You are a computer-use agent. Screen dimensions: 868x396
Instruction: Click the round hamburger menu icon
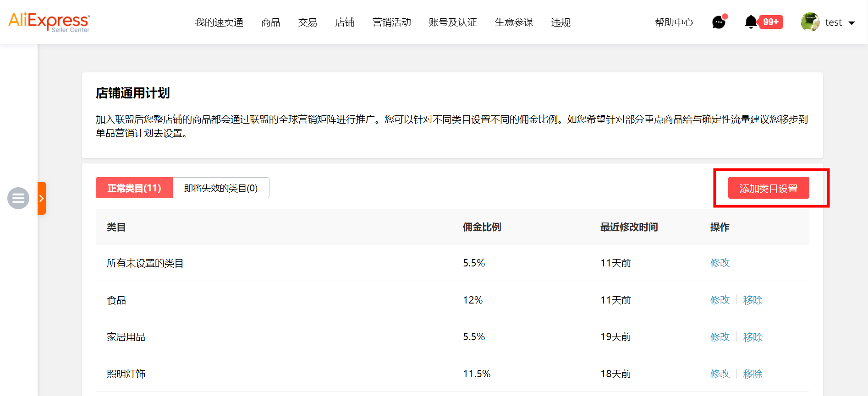(x=18, y=198)
